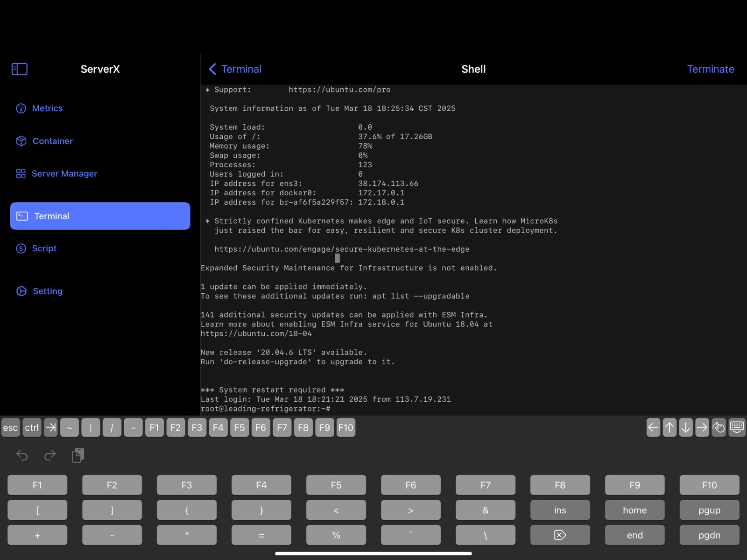Image resolution: width=747 pixels, height=560 pixels.
Task: Insert a pipe character from top row
Action: (x=91, y=427)
